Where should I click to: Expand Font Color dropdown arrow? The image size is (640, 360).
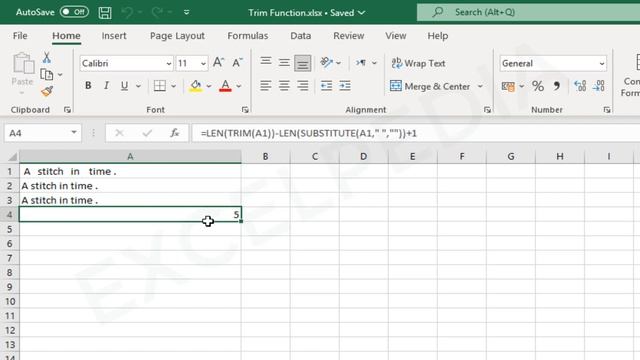point(239,86)
